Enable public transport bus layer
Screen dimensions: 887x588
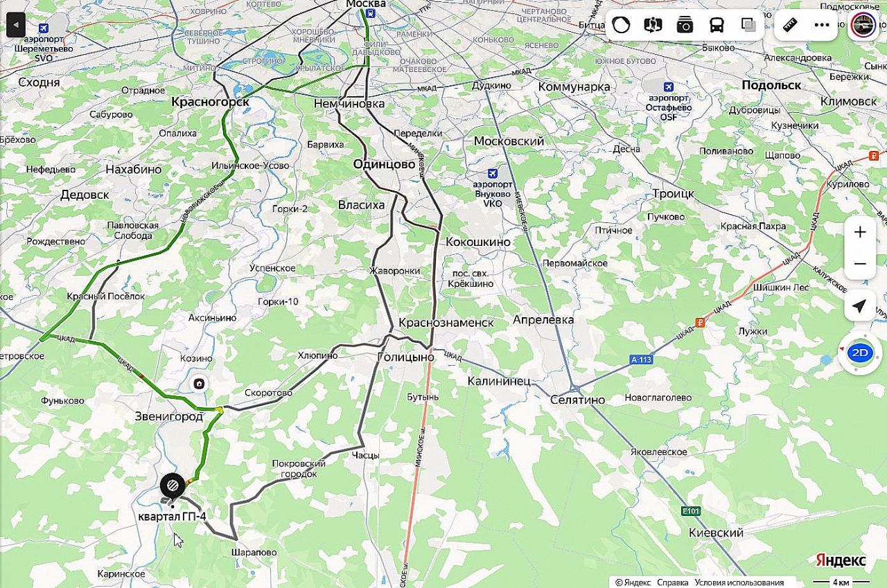pyautogui.click(x=717, y=26)
